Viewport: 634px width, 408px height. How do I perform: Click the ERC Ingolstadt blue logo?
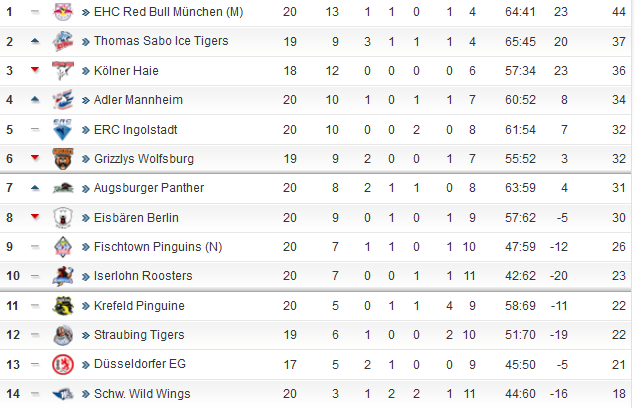point(63,129)
